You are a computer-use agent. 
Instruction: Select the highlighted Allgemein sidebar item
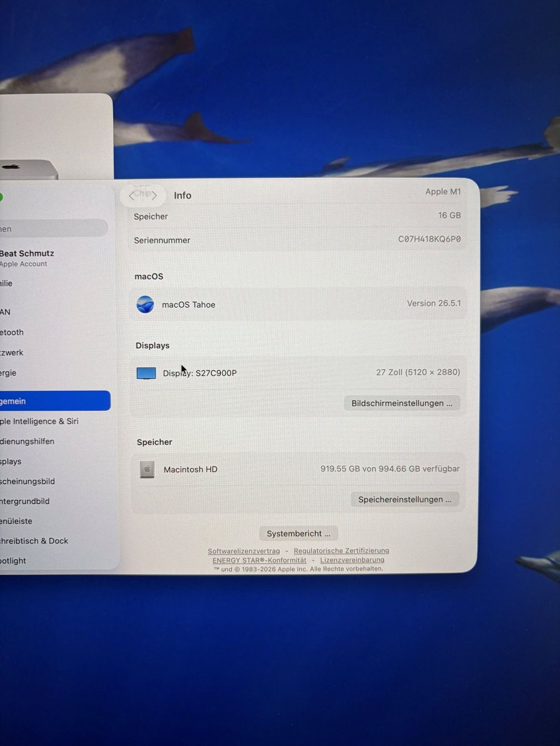pyautogui.click(x=54, y=401)
